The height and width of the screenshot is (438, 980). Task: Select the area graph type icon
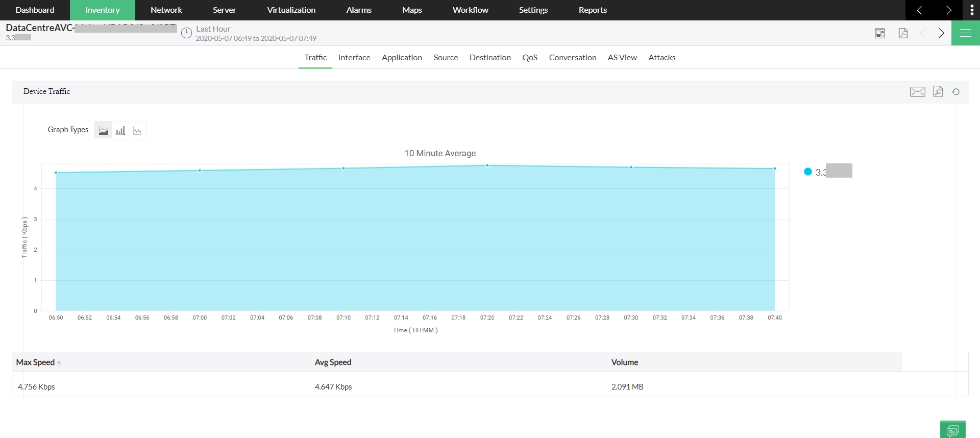pyautogui.click(x=103, y=131)
